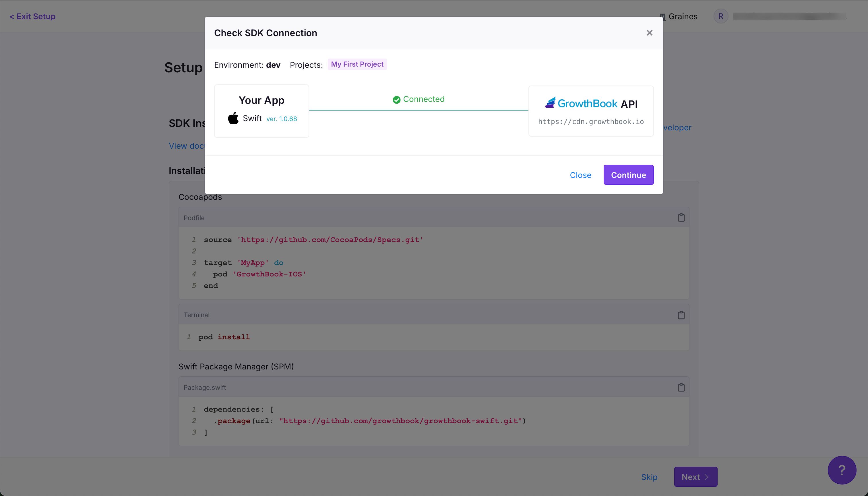The image size is (868, 496).
Task: Click the View docs link
Action: click(x=187, y=146)
